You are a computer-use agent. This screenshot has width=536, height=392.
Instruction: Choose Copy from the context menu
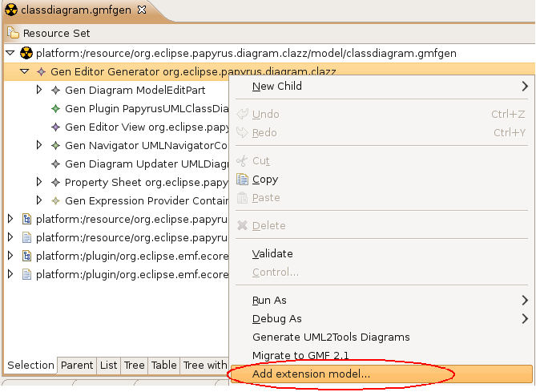381,180
